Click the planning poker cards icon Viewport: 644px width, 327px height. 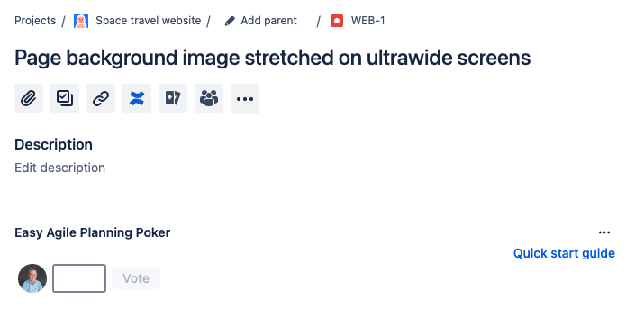coord(173,98)
